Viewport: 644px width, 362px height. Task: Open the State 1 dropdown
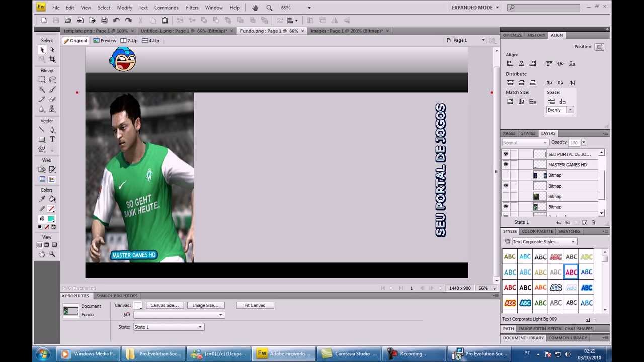click(168, 327)
